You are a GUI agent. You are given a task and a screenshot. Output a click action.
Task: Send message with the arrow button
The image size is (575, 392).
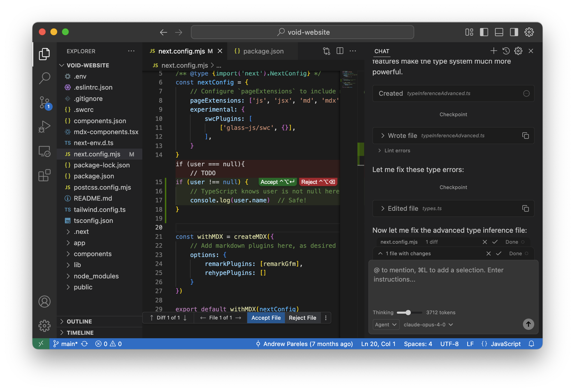(x=528, y=324)
